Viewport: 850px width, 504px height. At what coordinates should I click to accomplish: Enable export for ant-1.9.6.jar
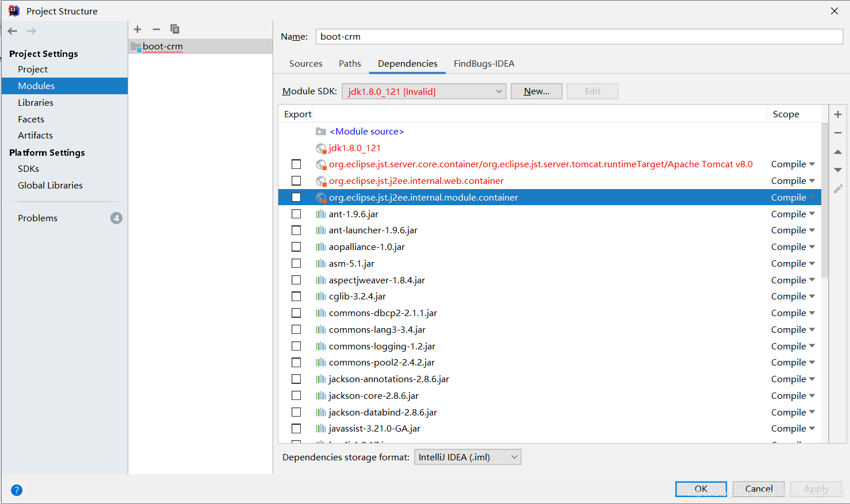[x=296, y=214]
